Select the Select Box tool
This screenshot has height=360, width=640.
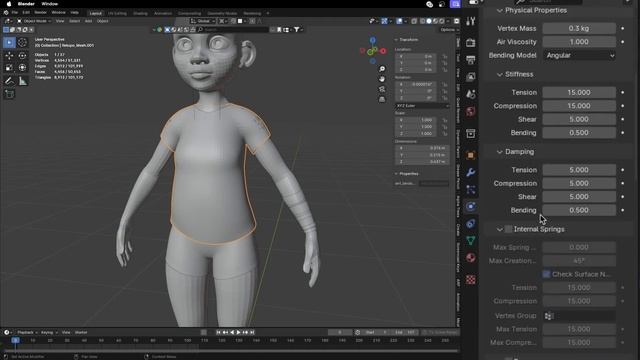(9, 42)
